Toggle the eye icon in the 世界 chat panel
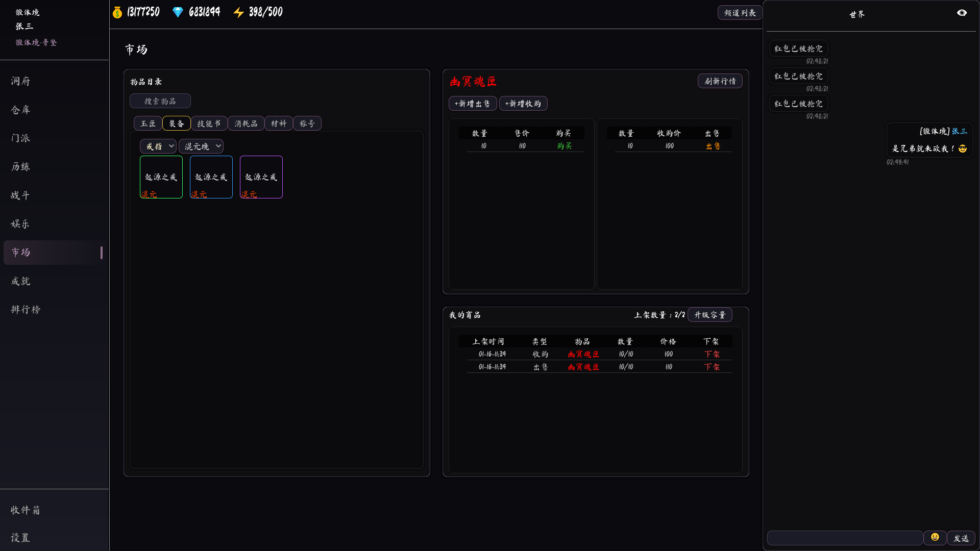 (x=963, y=12)
